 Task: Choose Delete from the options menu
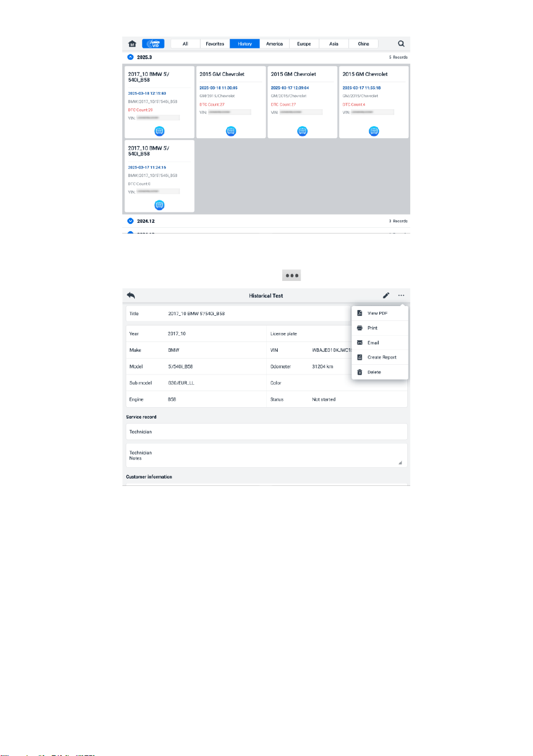coord(380,372)
